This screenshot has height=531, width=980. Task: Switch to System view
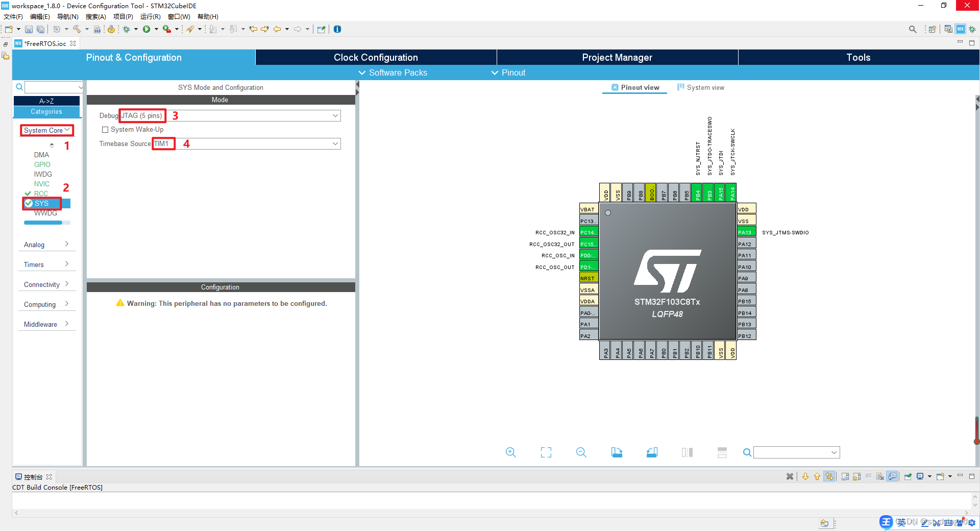(701, 87)
